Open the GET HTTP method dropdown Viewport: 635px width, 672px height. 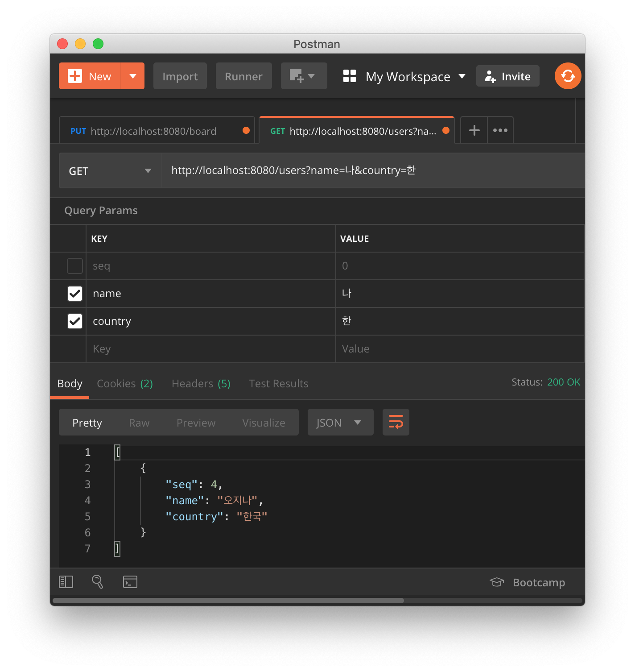[x=110, y=170]
